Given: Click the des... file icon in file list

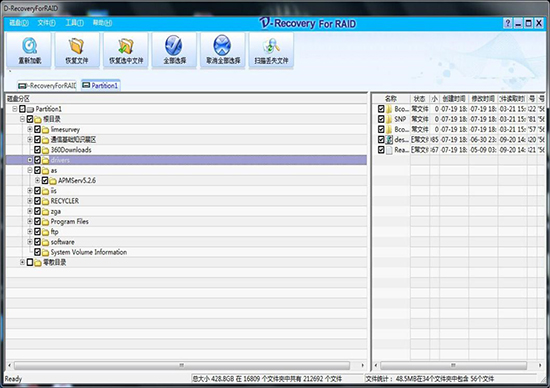Looking at the screenshot, I should coord(389,140).
